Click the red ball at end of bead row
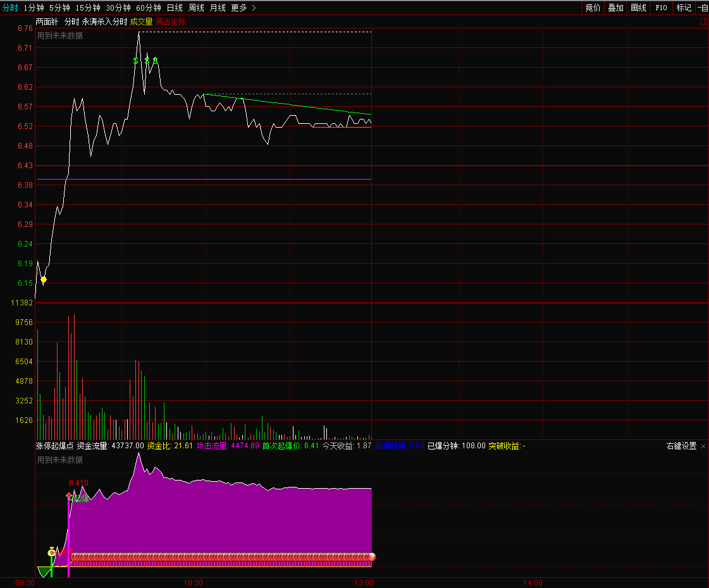Viewport: 709px width, 588px height. coord(372,557)
